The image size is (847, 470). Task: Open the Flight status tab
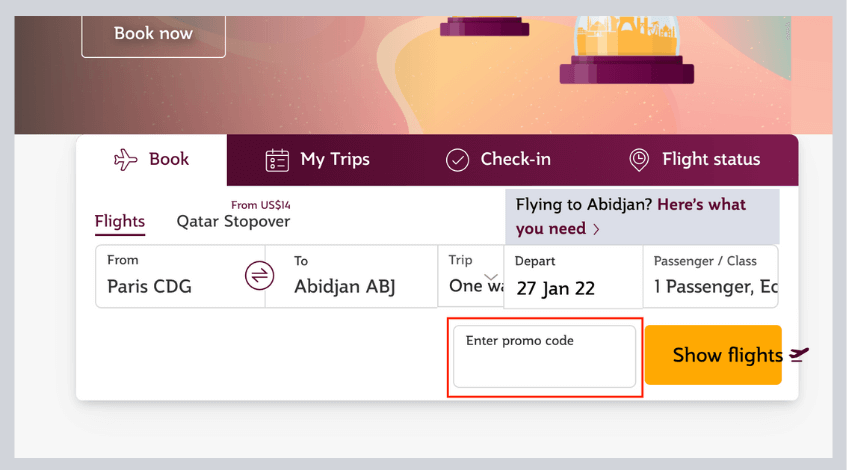(x=695, y=160)
